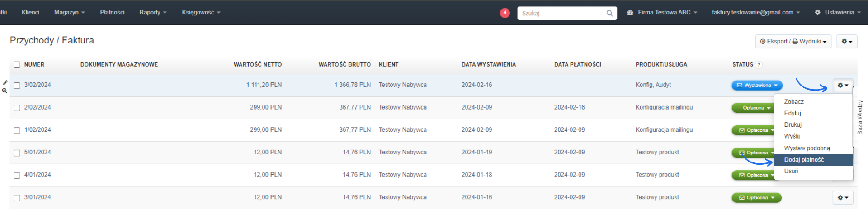
Task: Open the gear settings button beside Eksport
Action: tap(846, 42)
